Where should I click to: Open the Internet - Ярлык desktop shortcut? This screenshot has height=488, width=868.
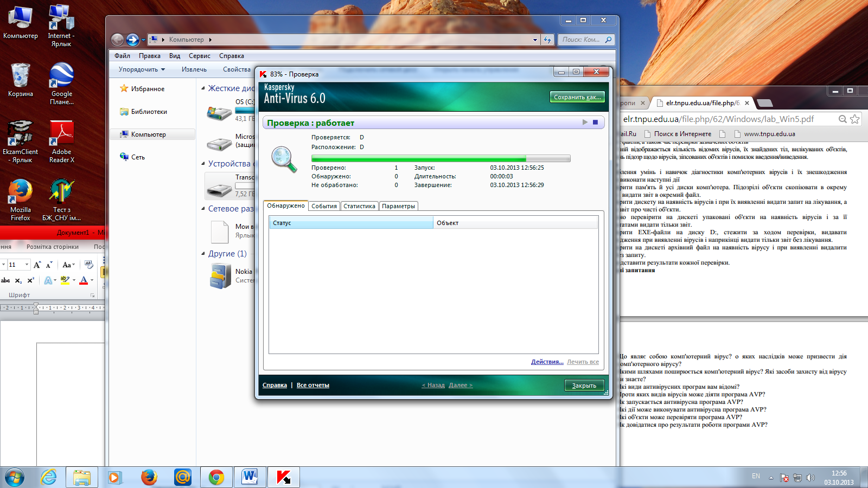pos(61,25)
